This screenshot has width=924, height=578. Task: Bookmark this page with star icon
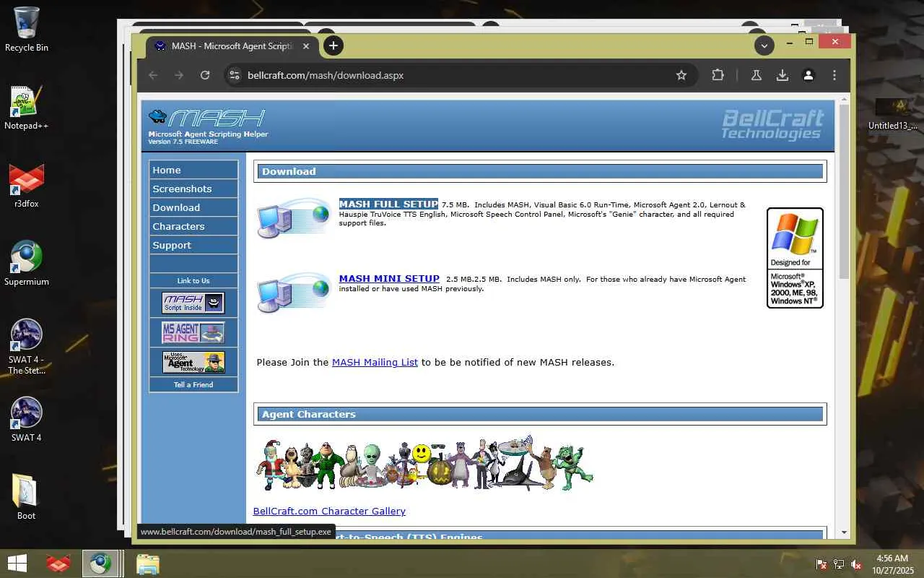(681, 75)
